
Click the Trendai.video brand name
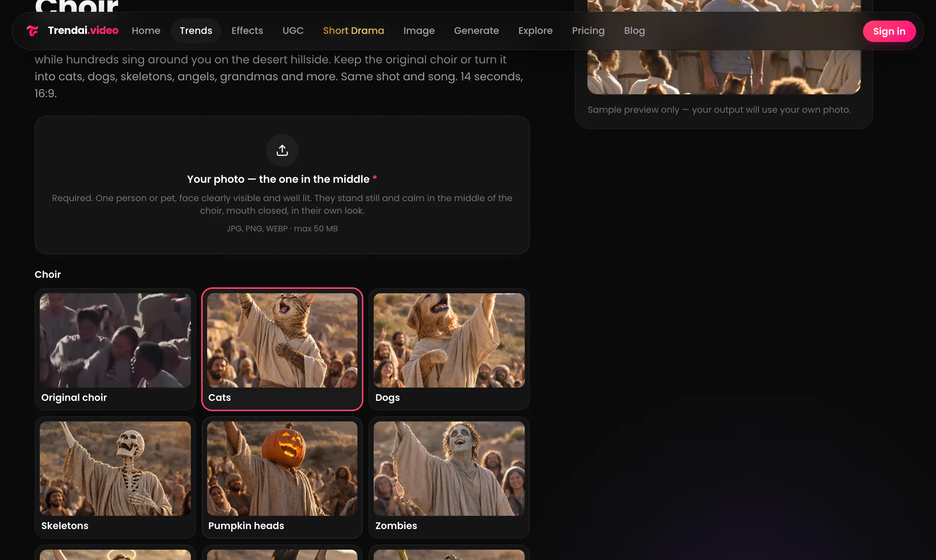pyautogui.click(x=83, y=30)
